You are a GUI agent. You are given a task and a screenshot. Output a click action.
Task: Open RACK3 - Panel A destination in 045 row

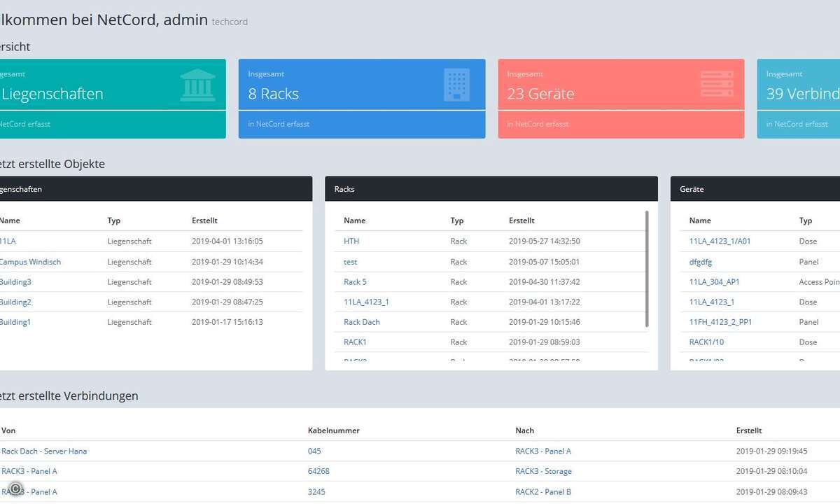click(x=543, y=451)
